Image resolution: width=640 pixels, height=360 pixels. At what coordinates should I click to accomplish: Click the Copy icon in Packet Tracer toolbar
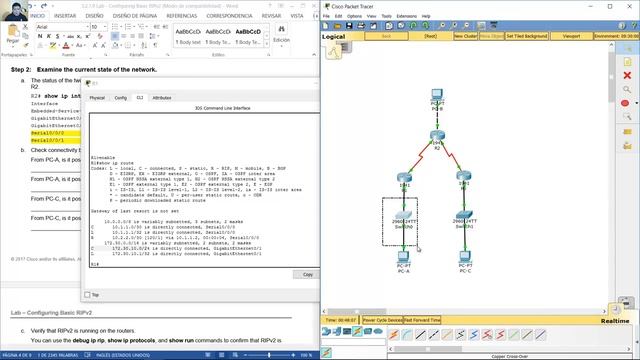[x=389, y=26]
